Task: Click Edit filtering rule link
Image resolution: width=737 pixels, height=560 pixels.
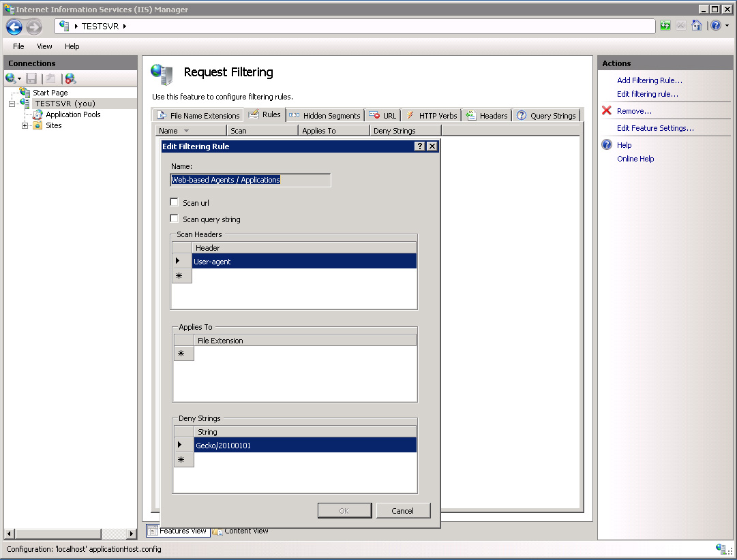Action: pos(648,94)
